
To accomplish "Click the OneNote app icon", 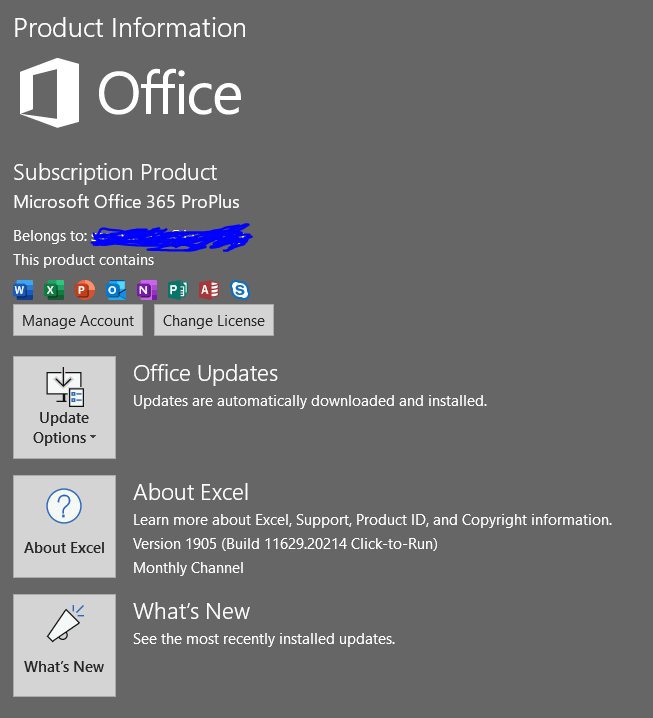I will pyautogui.click(x=147, y=290).
